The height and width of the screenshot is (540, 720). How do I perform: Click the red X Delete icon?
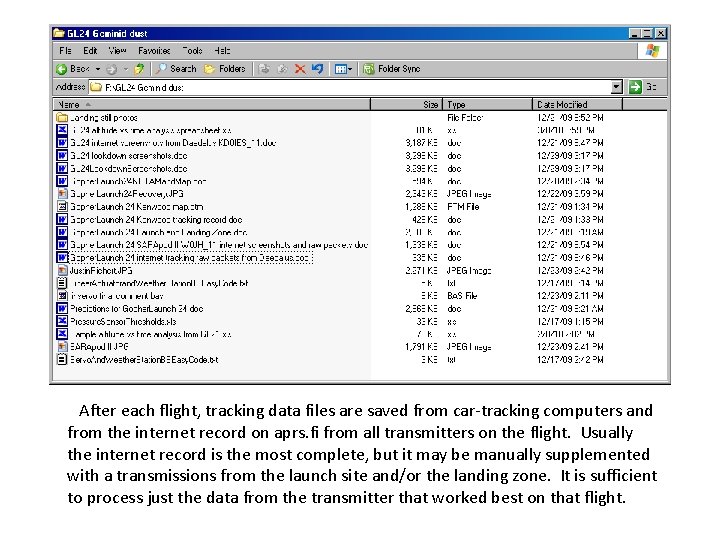click(x=300, y=69)
